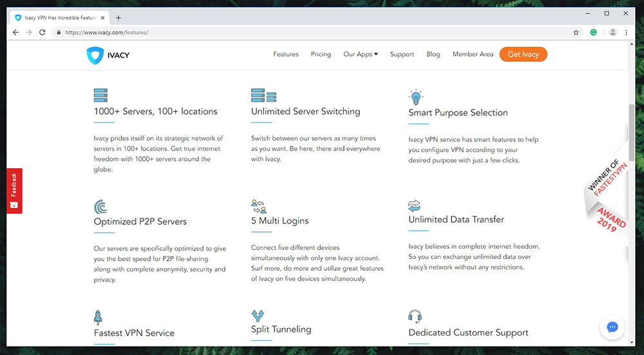644x355 pixels.
Task: Click the Fastest VPN Service heading
Action: coord(134,333)
